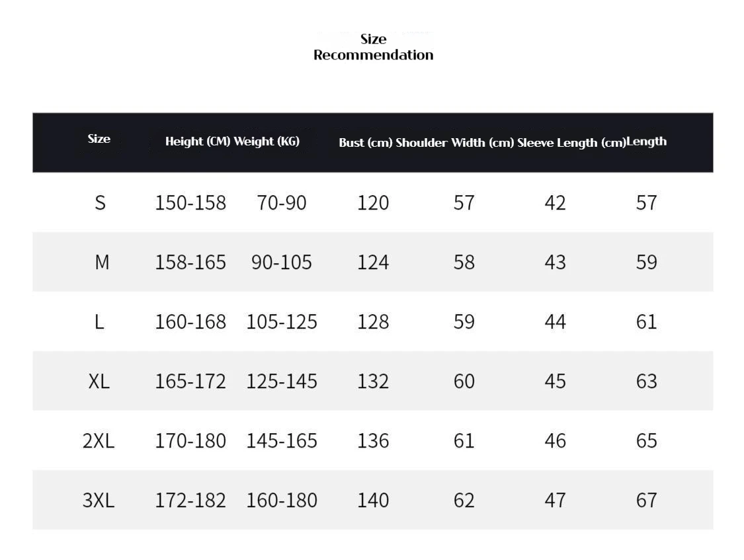Select the 3XL size row label

[99, 500]
